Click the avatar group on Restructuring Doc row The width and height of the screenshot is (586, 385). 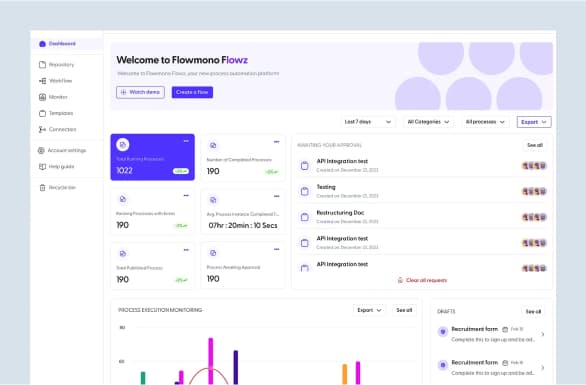534,217
